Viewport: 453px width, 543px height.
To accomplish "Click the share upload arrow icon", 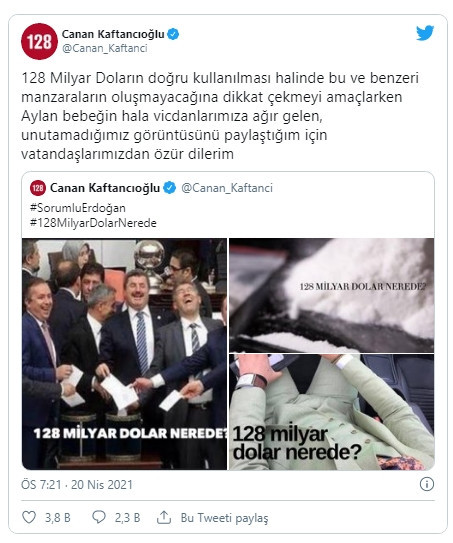I will click(x=164, y=517).
